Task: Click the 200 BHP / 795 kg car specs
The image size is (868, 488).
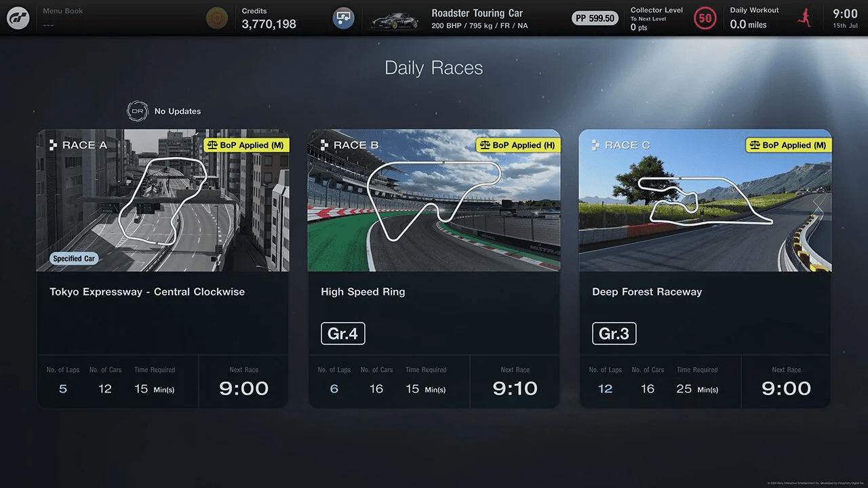Action: [479, 26]
